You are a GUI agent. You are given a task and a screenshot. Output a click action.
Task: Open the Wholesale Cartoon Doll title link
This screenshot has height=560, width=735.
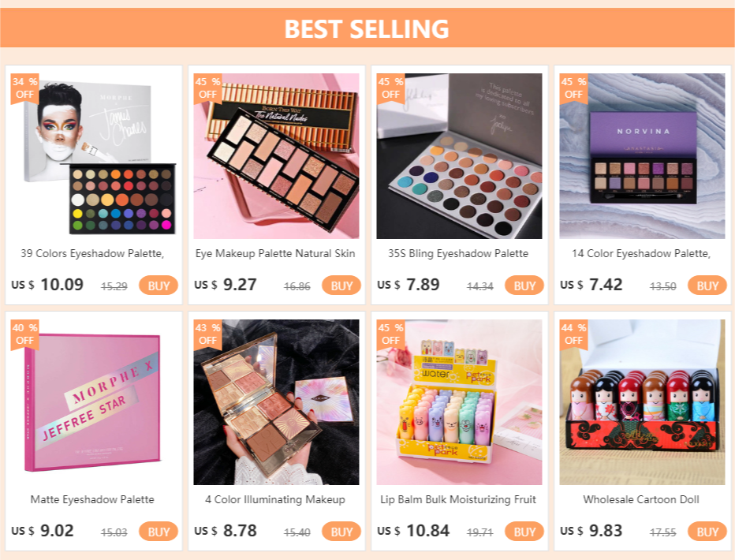(x=641, y=499)
